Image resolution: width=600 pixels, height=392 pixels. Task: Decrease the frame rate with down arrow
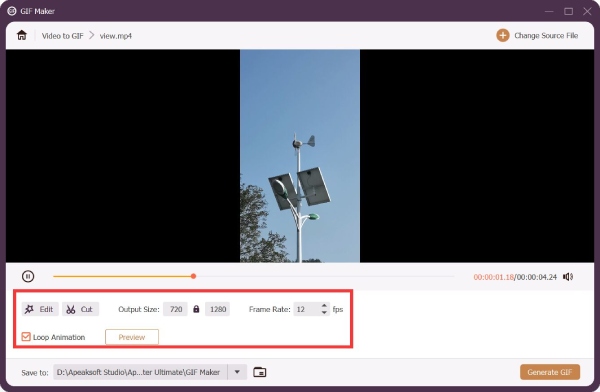coord(324,312)
